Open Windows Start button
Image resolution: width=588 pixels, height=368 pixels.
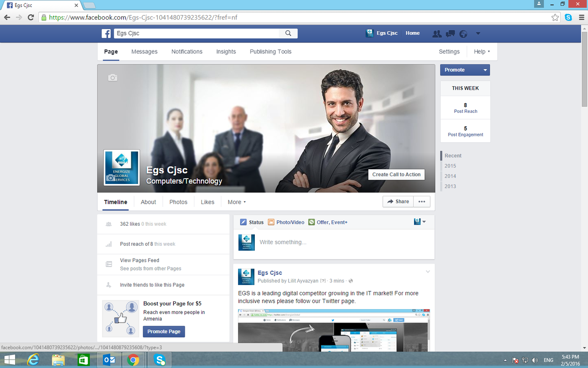pyautogui.click(x=9, y=360)
